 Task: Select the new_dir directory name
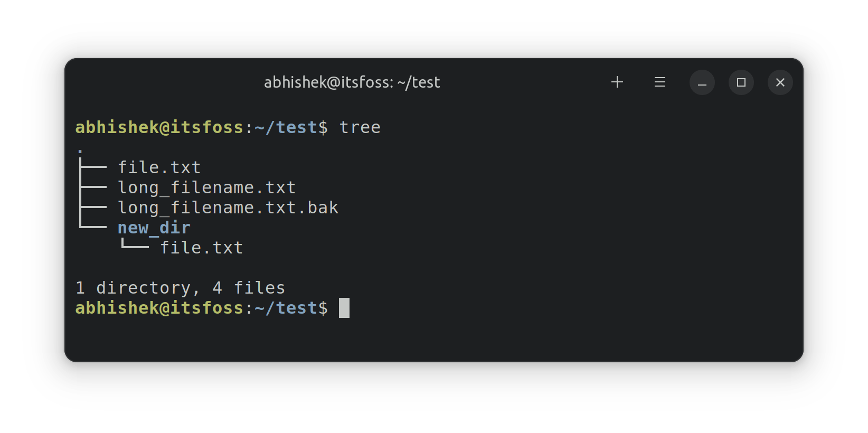(154, 227)
